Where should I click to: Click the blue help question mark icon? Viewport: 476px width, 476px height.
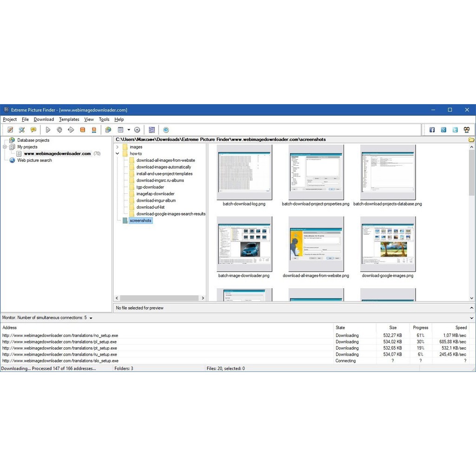click(166, 130)
